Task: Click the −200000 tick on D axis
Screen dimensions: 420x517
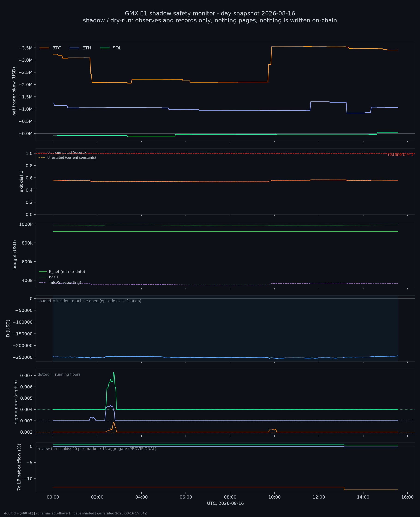Action: point(23,346)
